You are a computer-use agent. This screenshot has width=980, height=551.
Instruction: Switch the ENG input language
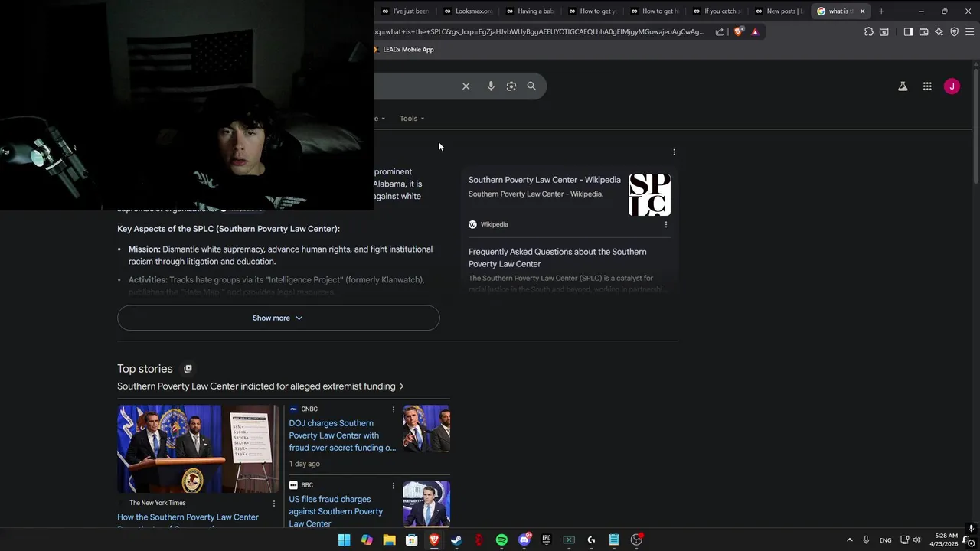click(x=885, y=540)
